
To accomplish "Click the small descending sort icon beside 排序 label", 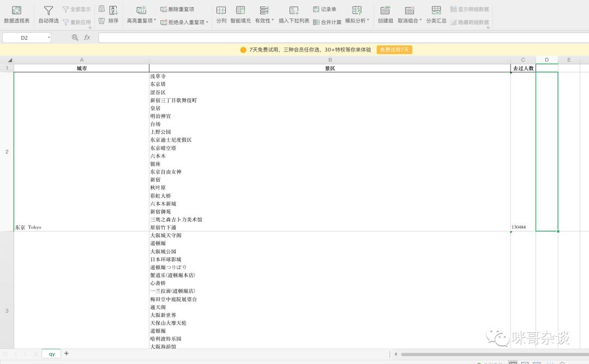I will [x=101, y=21].
